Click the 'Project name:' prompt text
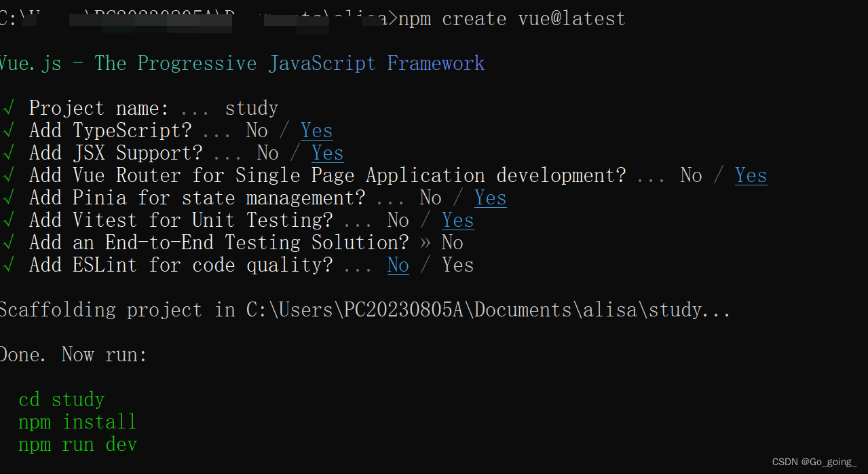 (x=100, y=108)
